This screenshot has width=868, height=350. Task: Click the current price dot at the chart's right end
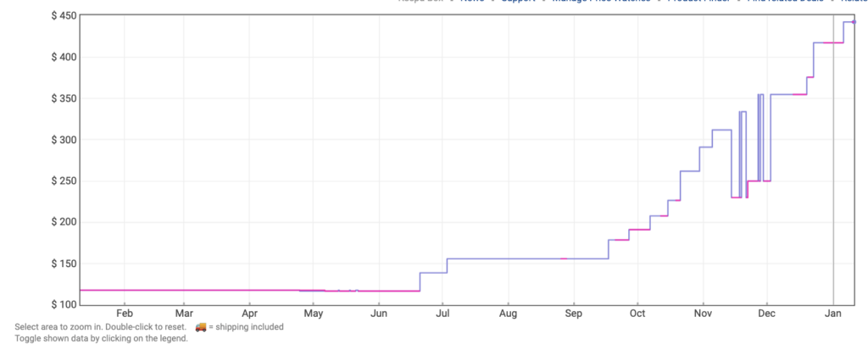[x=854, y=22]
